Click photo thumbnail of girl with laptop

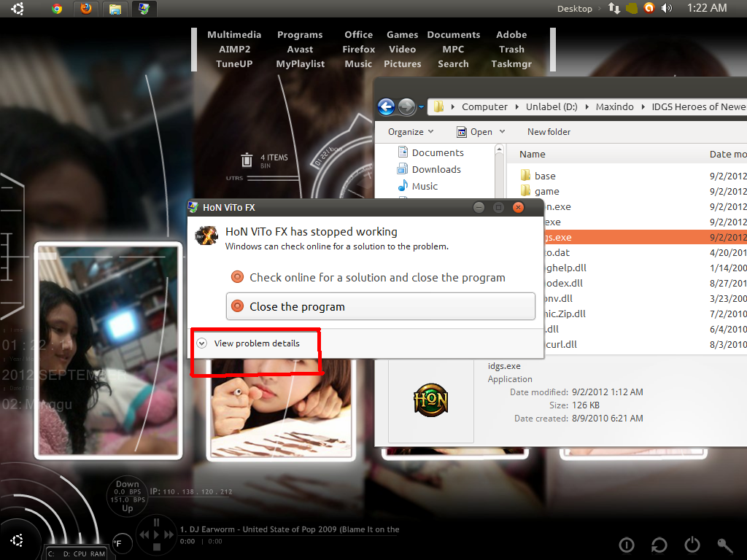tap(109, 351)
